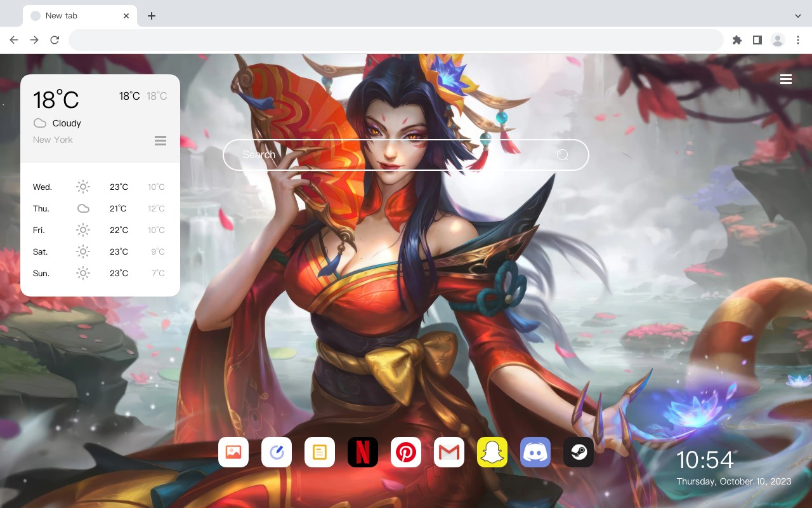Image resolution: width=812 pixels, height=508 pixels.
Task: Go back with the browser back arrow
Action: [14, 40]
